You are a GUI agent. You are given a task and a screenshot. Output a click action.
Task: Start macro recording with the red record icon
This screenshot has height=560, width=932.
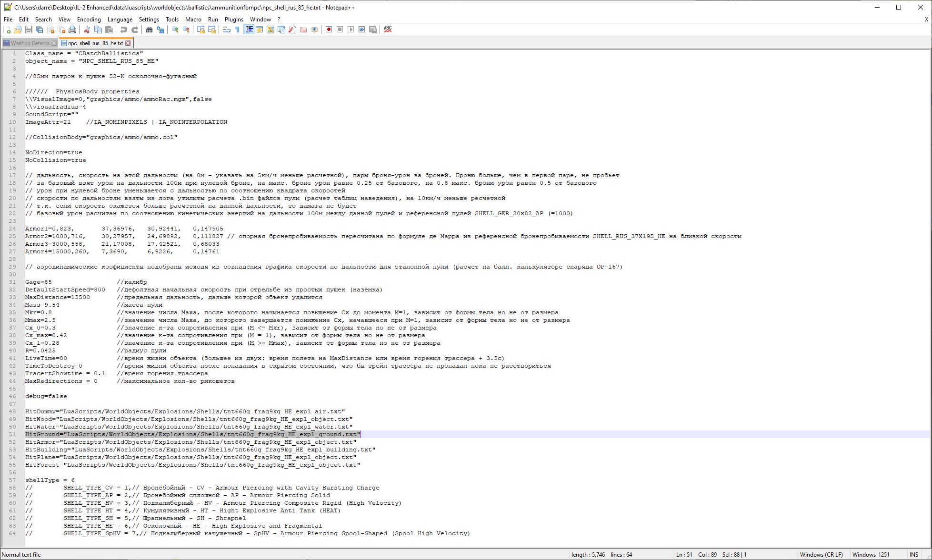click(329, 30)
